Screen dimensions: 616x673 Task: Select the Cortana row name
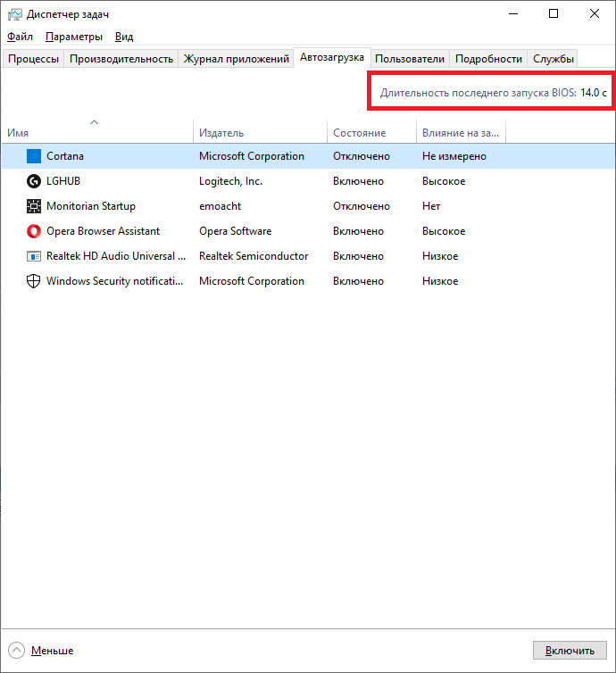65,156
